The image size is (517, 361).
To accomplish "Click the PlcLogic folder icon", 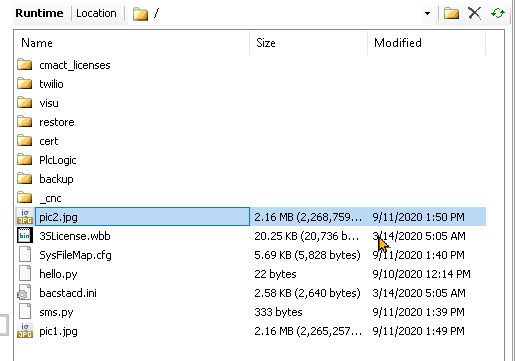I will tap(25, 159).
